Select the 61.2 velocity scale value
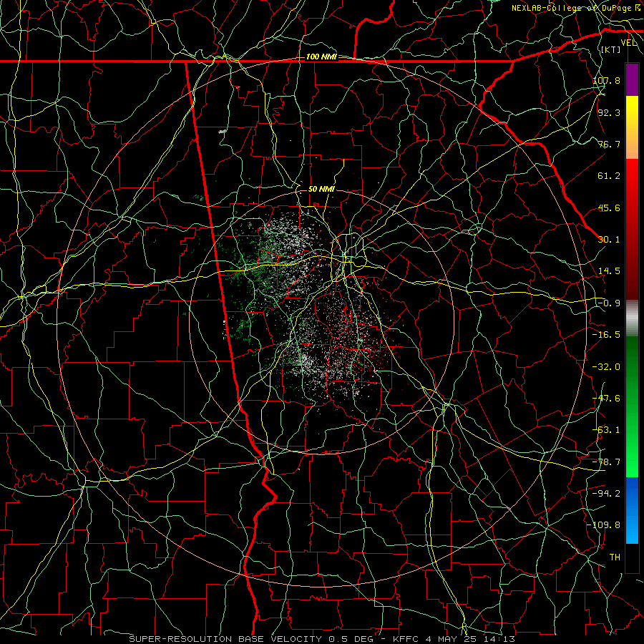 tap(609, 176)
